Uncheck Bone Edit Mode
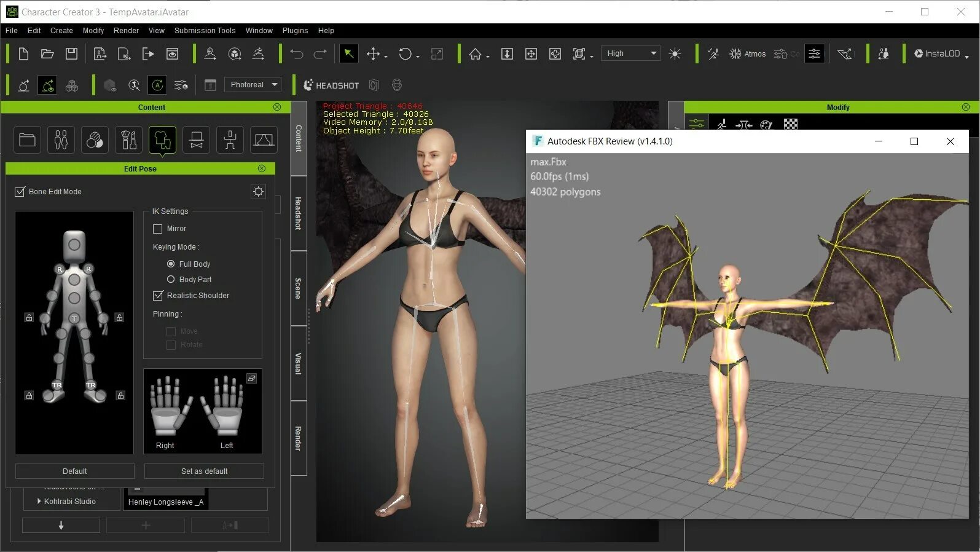The image size is (980, 552). coord(20,192)
